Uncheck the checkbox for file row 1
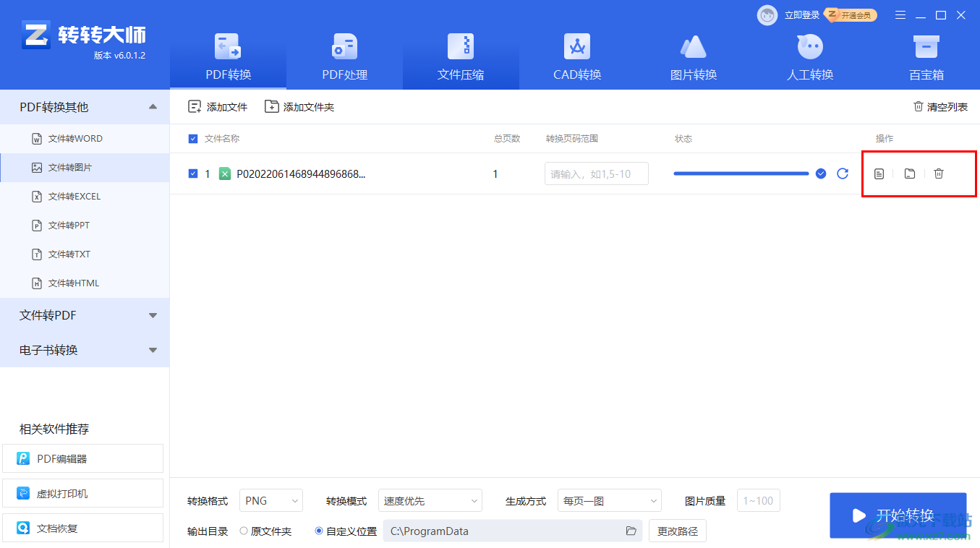 coord(193,174)
